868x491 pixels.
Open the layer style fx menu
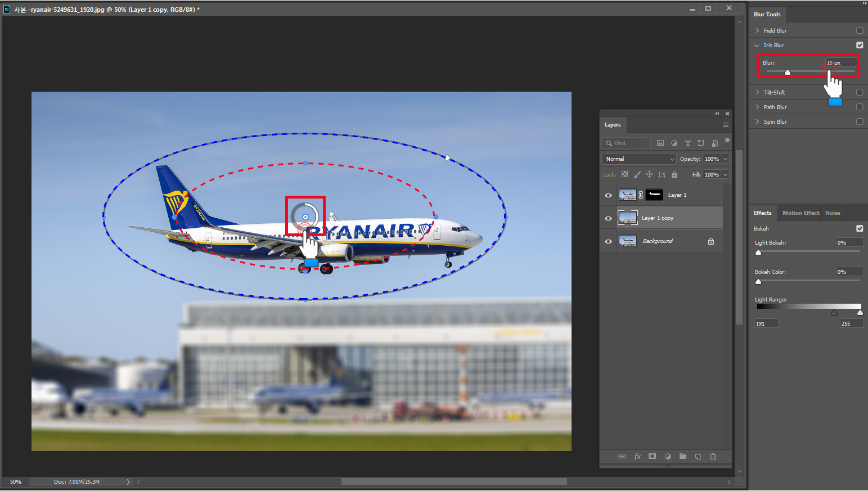637,457
